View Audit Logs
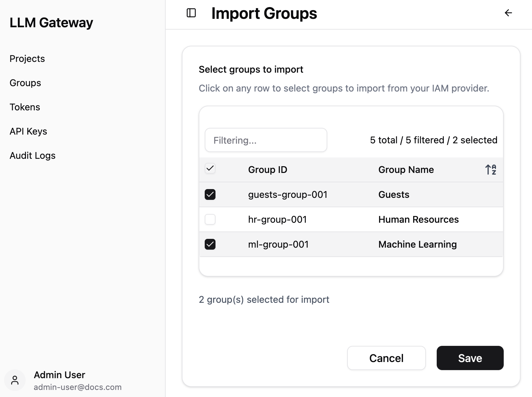Image resolution: width=532 pixels, height=397 pixels. point(33,155)
